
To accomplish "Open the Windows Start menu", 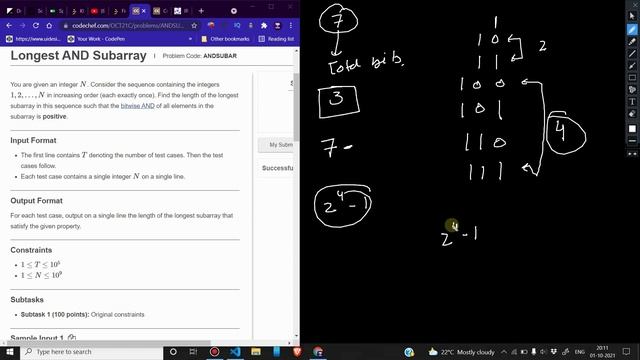I will point(9,352).
